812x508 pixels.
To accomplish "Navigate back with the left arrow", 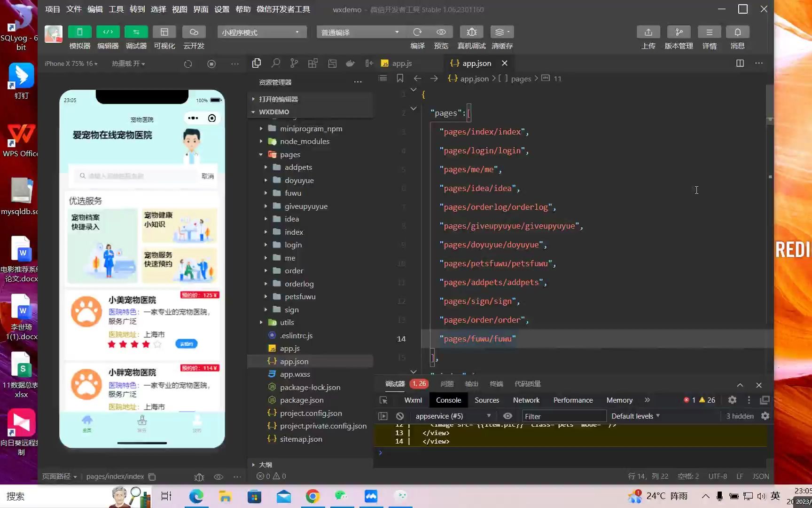I will pos(417,78).
